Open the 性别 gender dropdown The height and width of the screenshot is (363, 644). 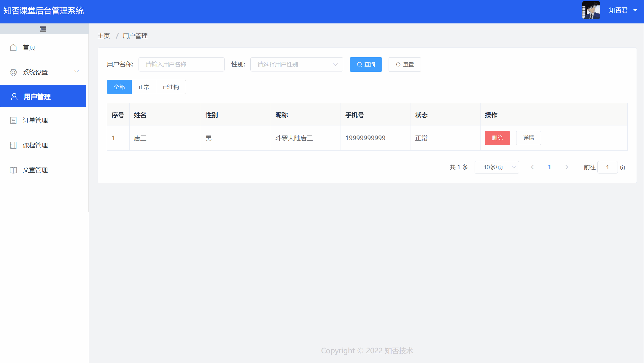297,64
